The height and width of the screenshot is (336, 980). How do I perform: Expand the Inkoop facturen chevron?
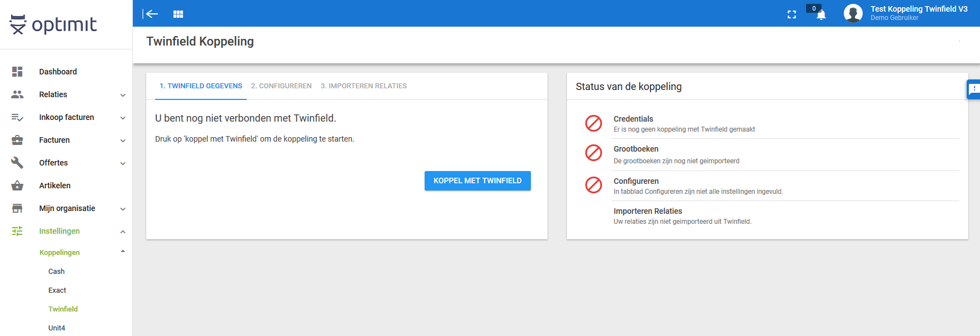pyautogui.click(x=123, y=118)
